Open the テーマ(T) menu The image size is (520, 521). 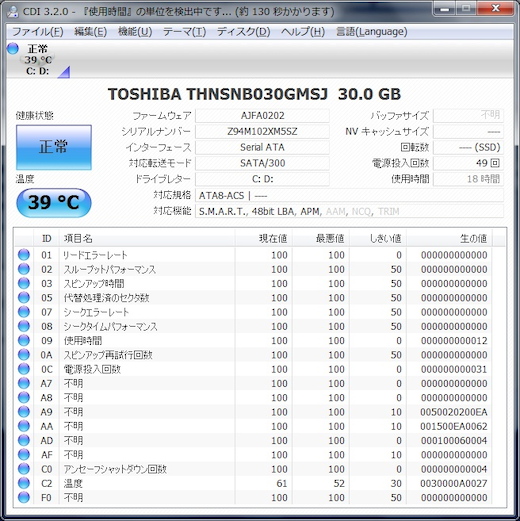[184, 32]
